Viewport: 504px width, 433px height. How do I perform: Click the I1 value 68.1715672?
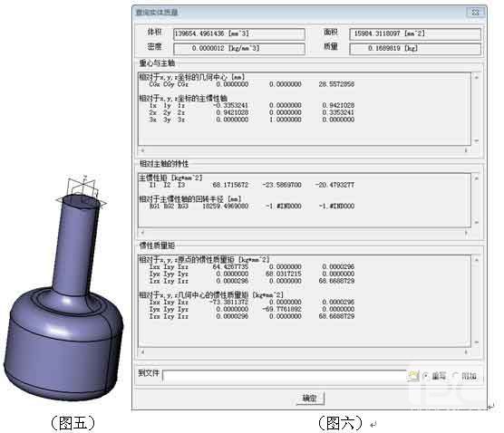coord(230,185)
